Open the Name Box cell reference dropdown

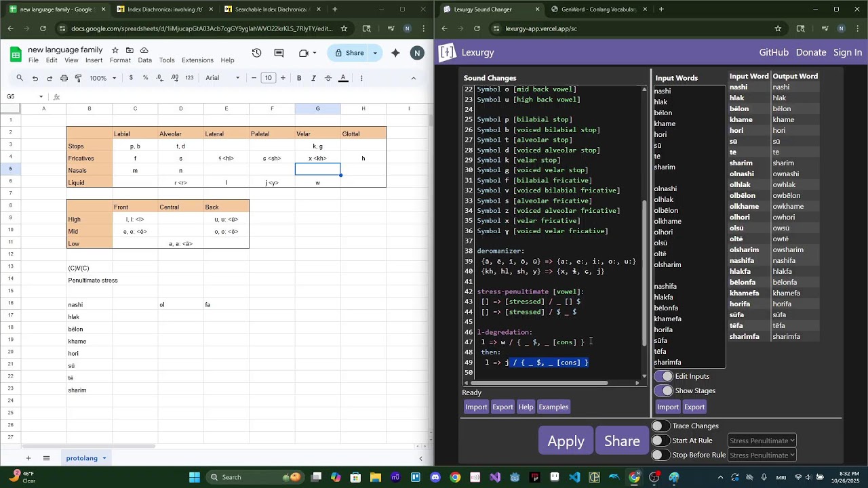(x=41, y=97)
